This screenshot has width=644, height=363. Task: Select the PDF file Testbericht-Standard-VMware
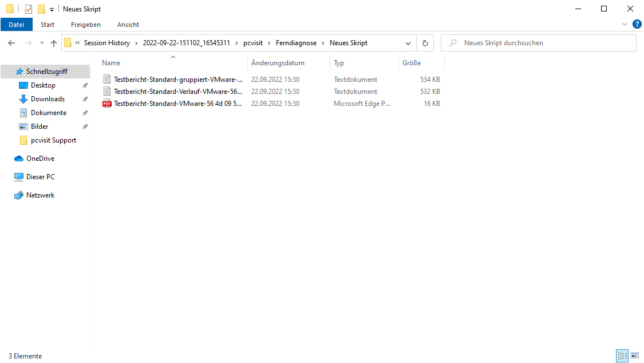tap(177, 104)
